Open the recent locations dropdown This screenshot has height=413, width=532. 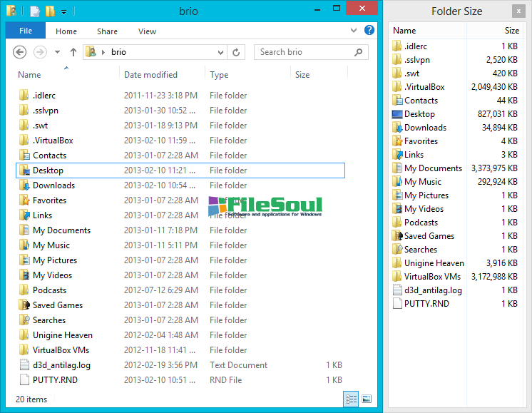pos(56,52)
